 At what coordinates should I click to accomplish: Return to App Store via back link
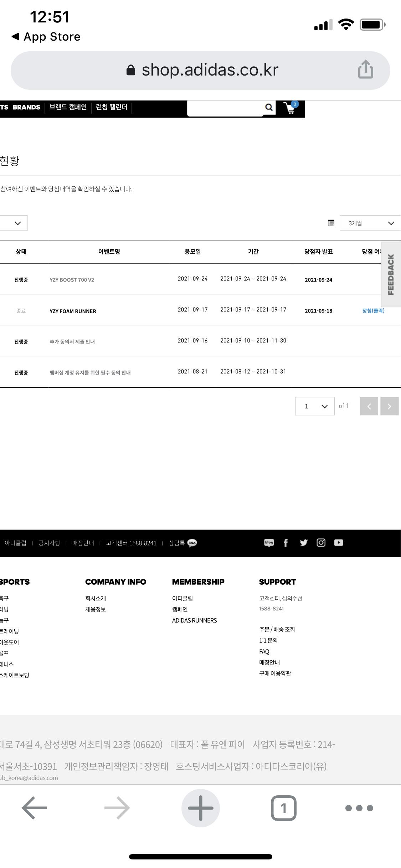coord(46,36)
